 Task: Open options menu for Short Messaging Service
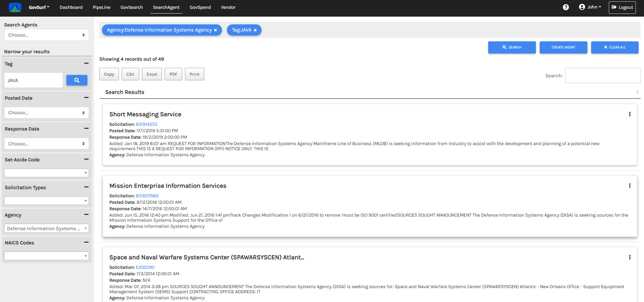[x=630, y=114]
